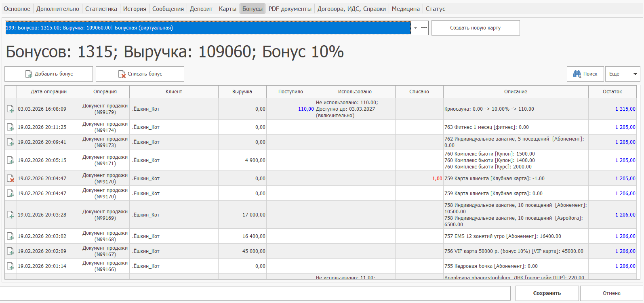Click the Не использовано: 110.00 cell

pyautogui.click(x=355, y=109)
